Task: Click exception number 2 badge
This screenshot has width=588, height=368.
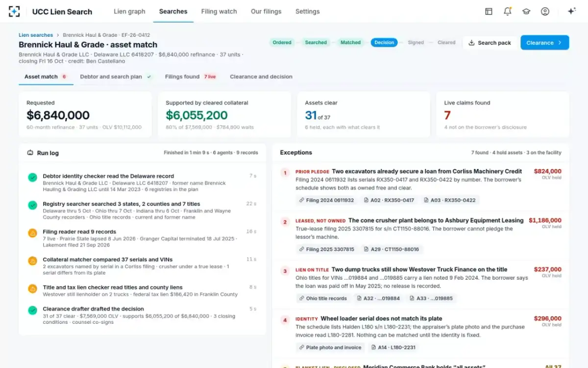Action: tap(285, 222)
